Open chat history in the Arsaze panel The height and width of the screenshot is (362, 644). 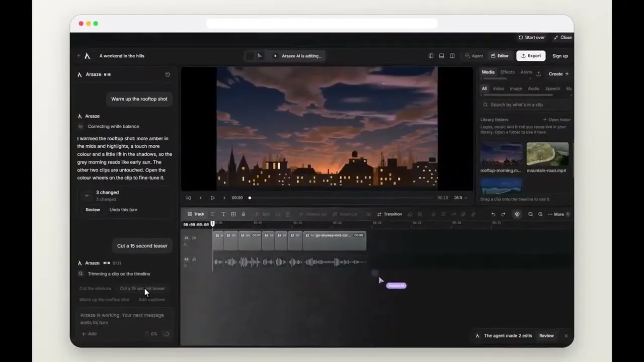(168, 74)
